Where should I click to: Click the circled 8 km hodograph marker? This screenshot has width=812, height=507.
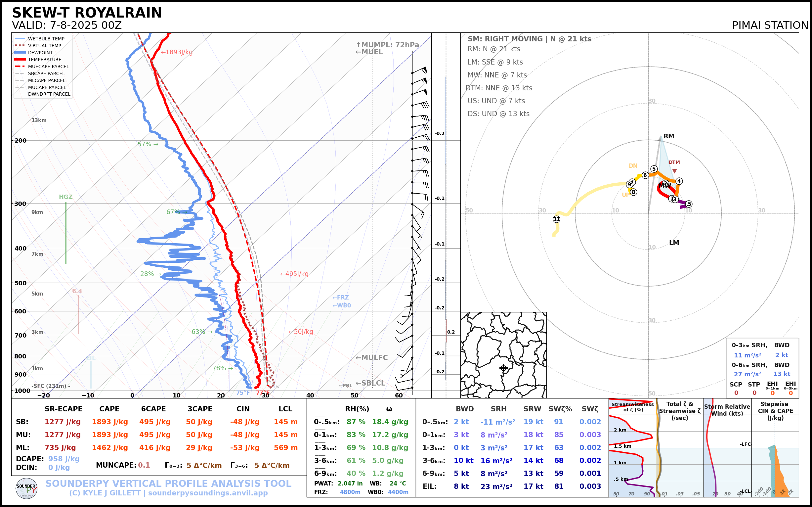[x=633, y=192]
